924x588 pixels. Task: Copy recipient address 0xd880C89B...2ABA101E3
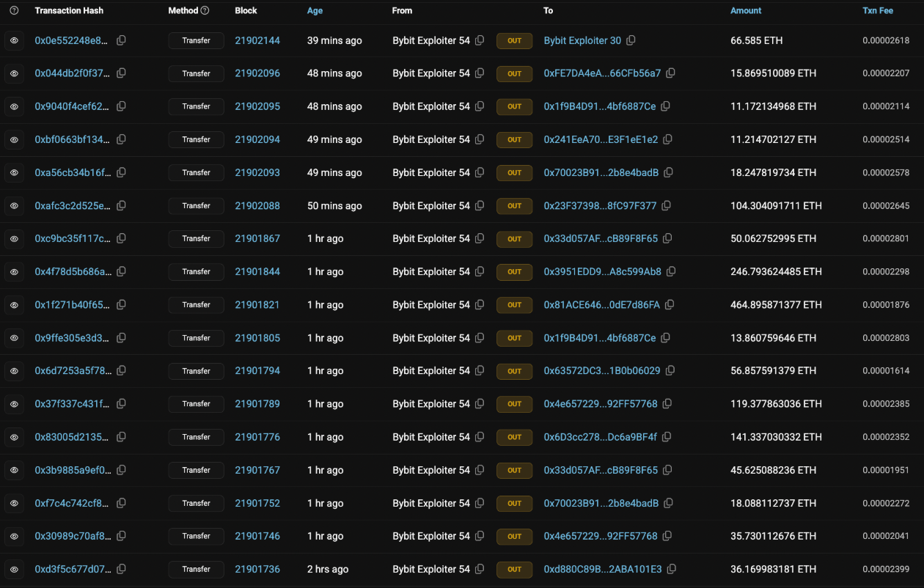click(x=671, y=569)
